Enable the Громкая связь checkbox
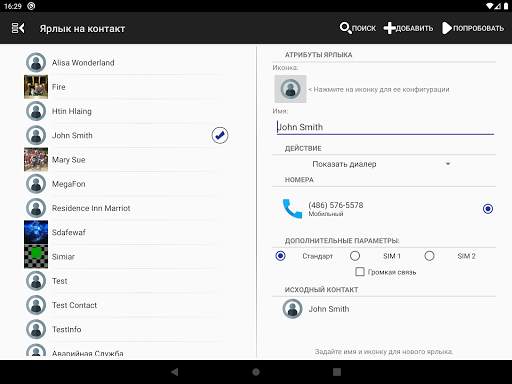The width and height of the screenshot is (512, 384). click(360, 272)
